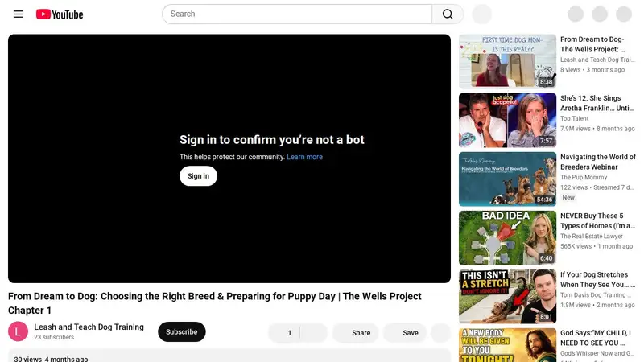The image size is (644, 362).
Task: Open This Isn't a Stretch thumbnail
Action: coord(507,296)
